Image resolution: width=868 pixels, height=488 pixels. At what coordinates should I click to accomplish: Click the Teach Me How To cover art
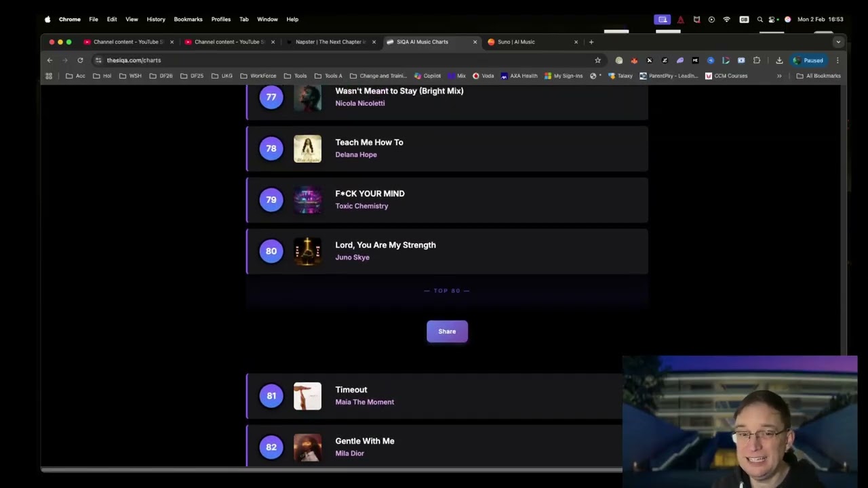pos(308,149)
